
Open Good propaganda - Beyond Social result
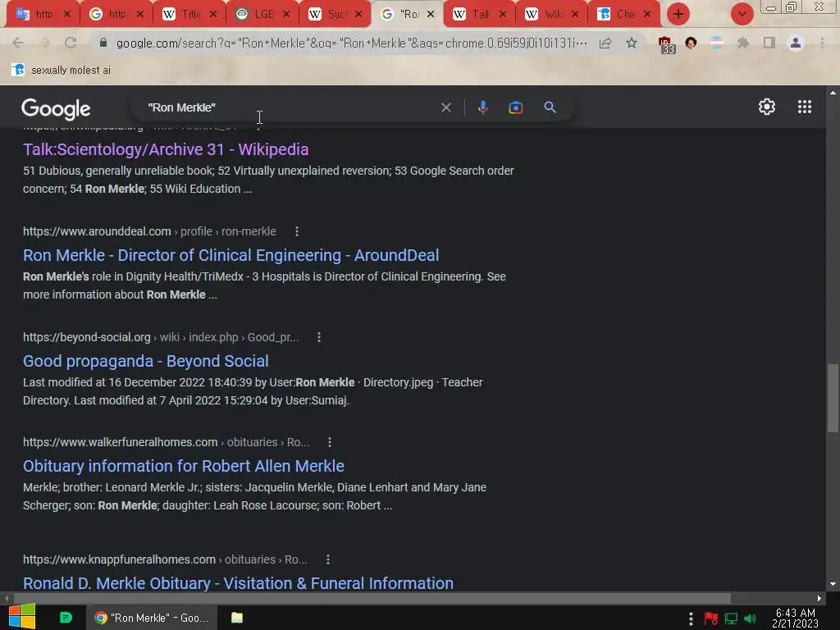pos(146,361)
